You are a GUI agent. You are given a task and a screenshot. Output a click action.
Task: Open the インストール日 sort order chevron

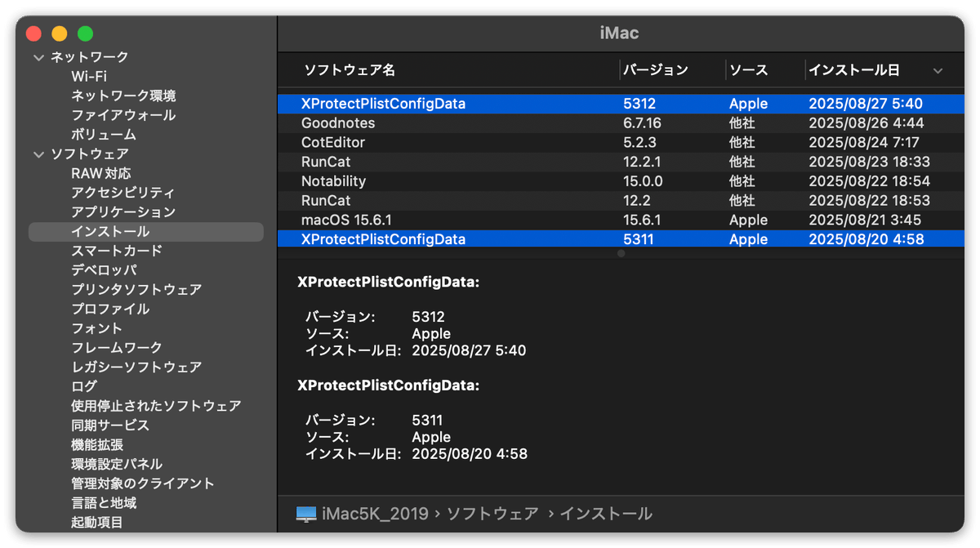(x=938, y=71)
